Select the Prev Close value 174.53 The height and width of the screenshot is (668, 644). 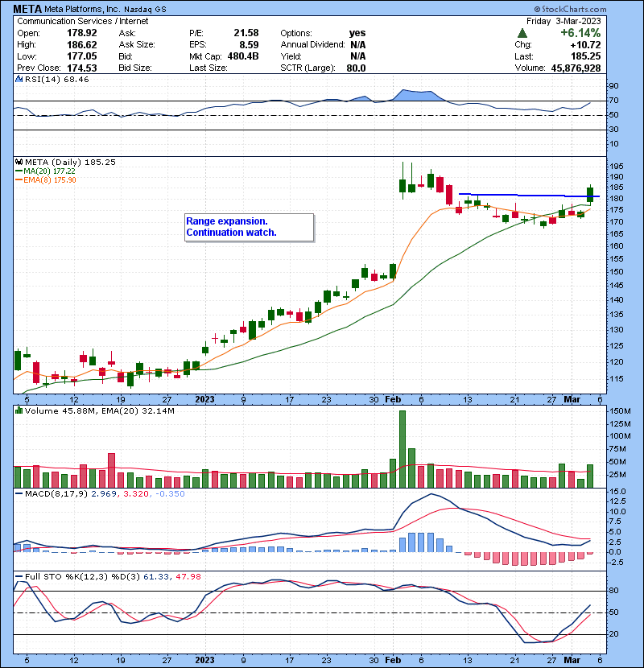(x=82, y=68)
